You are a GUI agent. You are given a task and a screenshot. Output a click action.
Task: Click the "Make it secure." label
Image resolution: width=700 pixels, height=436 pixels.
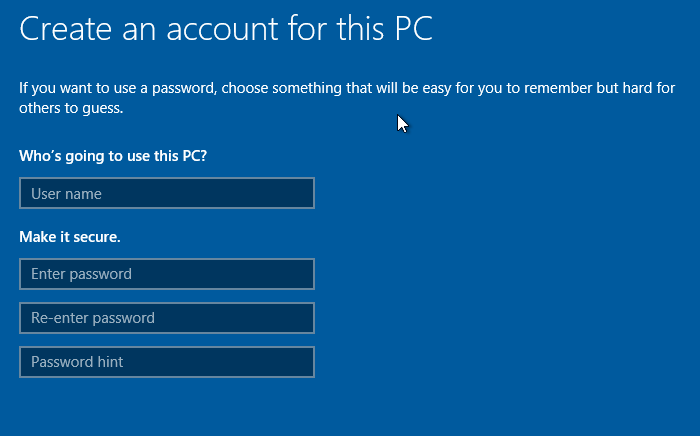[x=70, y=237]
